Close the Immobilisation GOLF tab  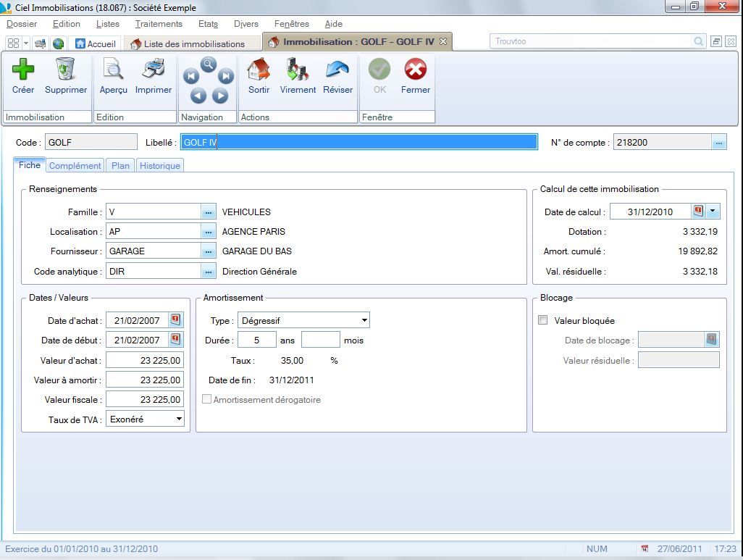(x=443, y=42)
